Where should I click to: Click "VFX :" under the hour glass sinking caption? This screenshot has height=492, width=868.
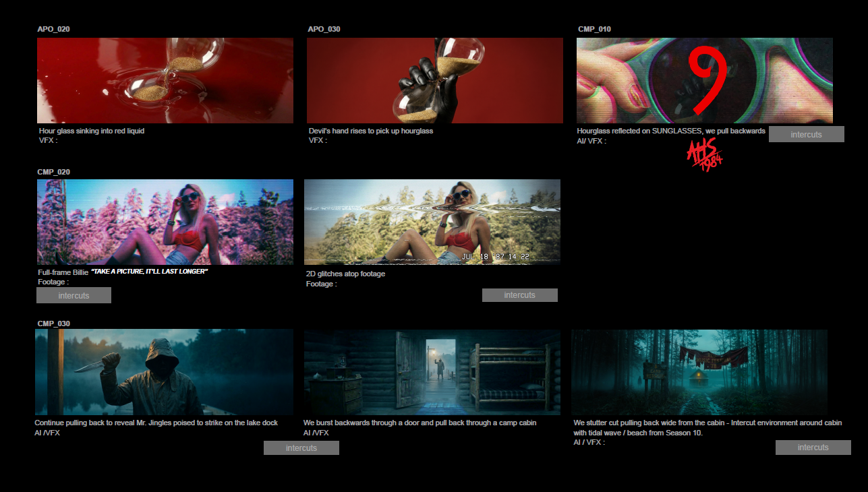point(49,140)
